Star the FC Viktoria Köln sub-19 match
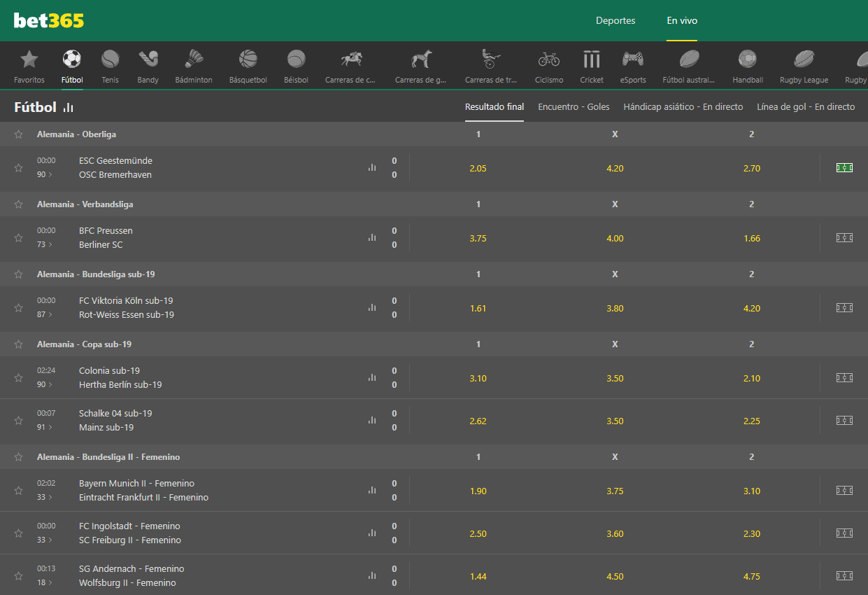 pos(19,308)
